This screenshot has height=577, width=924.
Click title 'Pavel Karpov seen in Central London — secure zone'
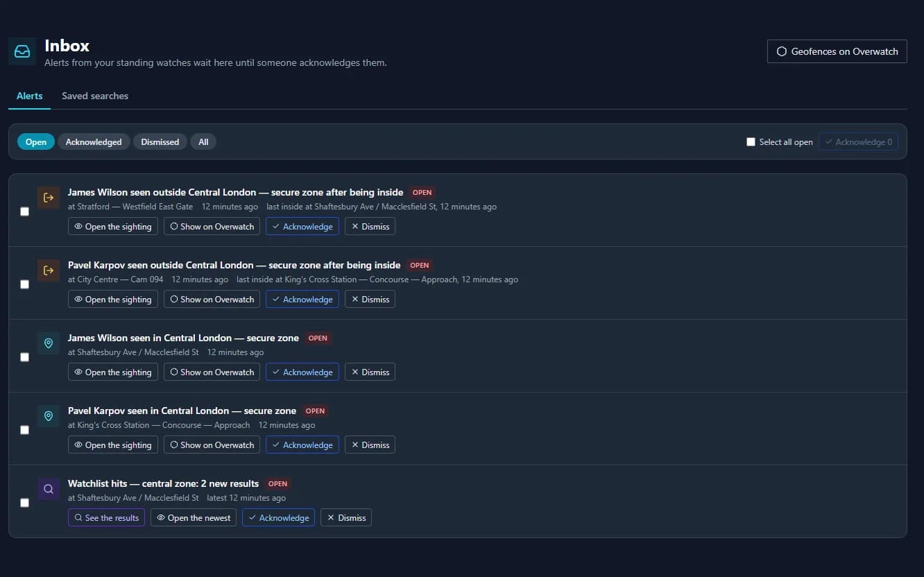click(x=182, y=411)
